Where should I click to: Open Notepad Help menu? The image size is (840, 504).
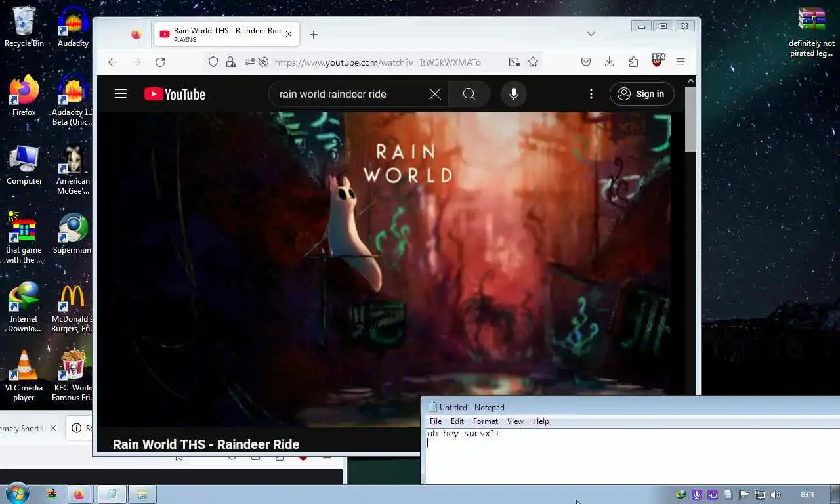[x=541, y=421]
